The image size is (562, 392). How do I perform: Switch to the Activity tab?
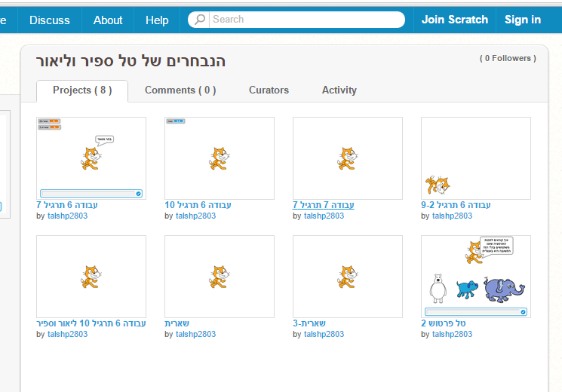pos(339,90)
